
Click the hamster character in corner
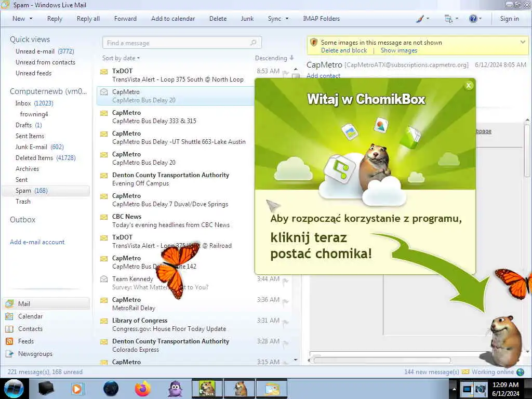pos(504,341)
